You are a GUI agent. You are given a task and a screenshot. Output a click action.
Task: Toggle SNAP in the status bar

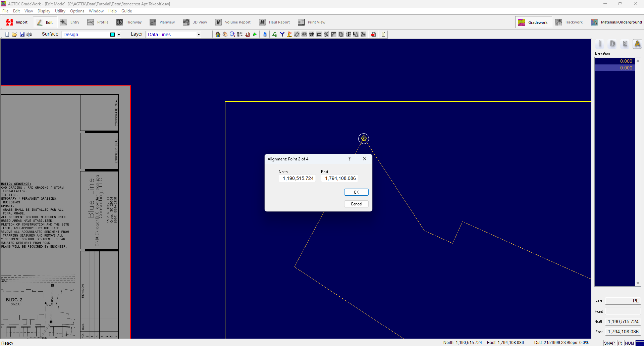click(609, 343)
